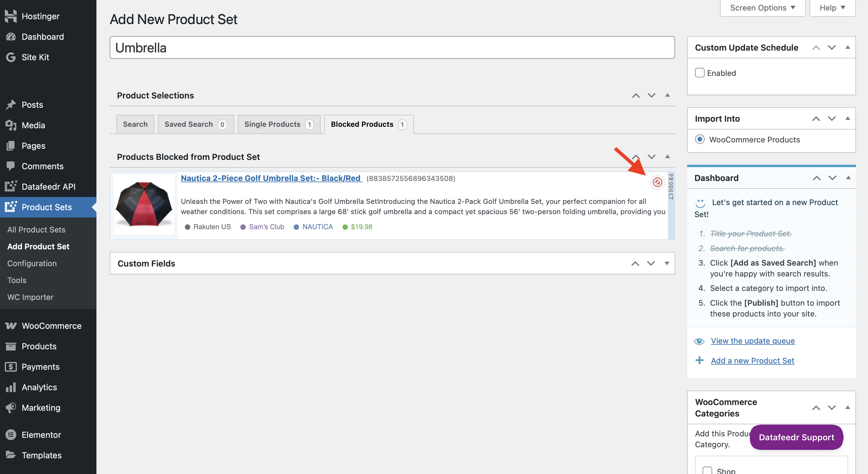Open WC Importer submenu item

(x=30, y=297)
